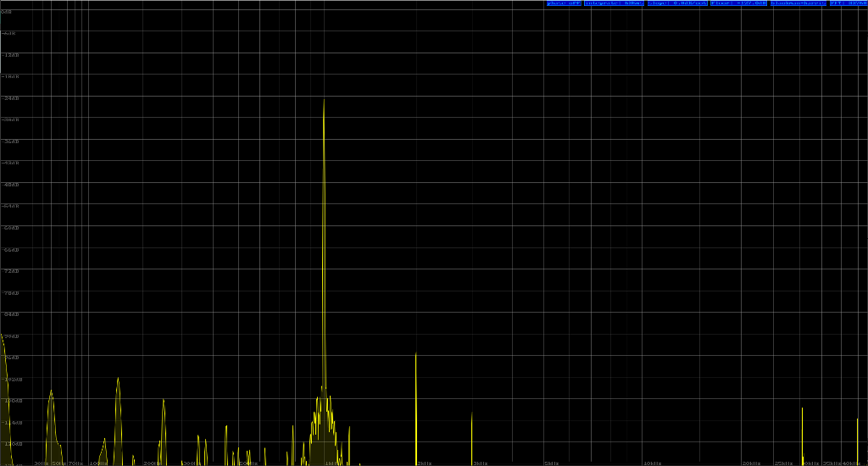Viewport: 868px width, 466px height.
Task: Adjust the floor dB setting
Action: tap(739, 3)
